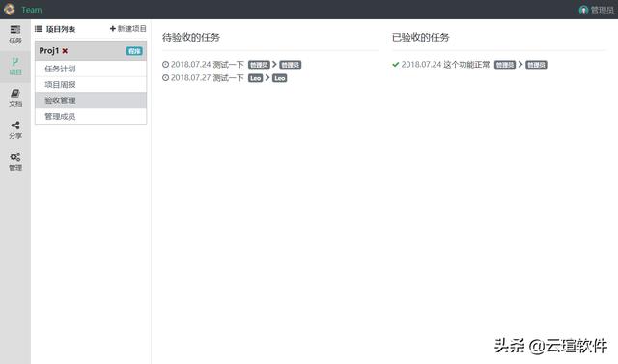Open 任务计划 menu item under Proj1
The image size is (618, 364).
click(x=91, y=69)
